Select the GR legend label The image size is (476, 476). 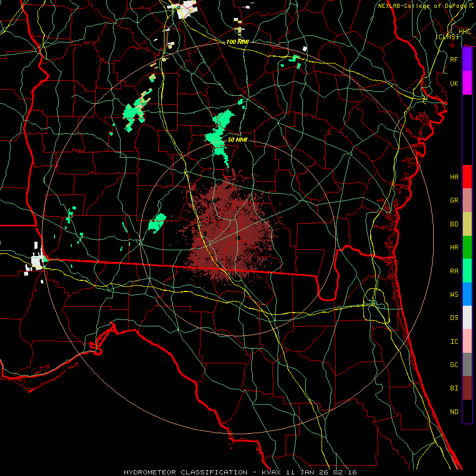454,200
